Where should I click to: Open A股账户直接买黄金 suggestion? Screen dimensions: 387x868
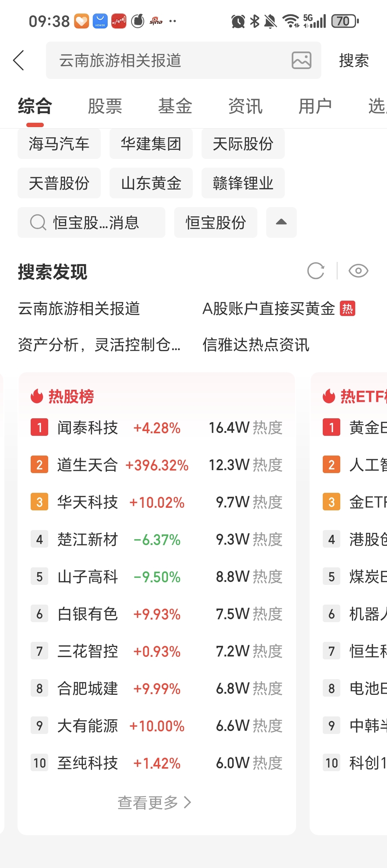[268, 309]
